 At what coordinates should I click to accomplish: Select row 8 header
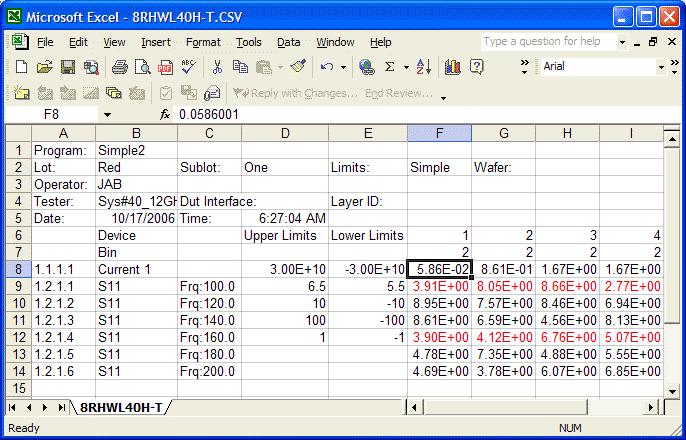click(18, 269)
